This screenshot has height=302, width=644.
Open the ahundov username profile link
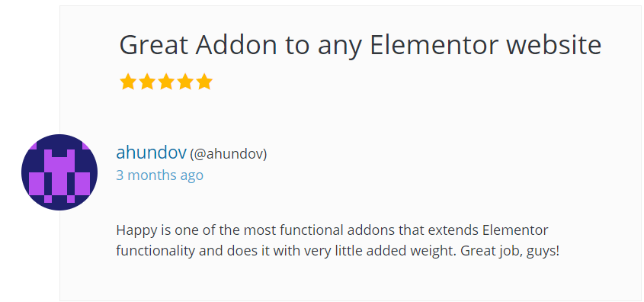pos(151,153)
